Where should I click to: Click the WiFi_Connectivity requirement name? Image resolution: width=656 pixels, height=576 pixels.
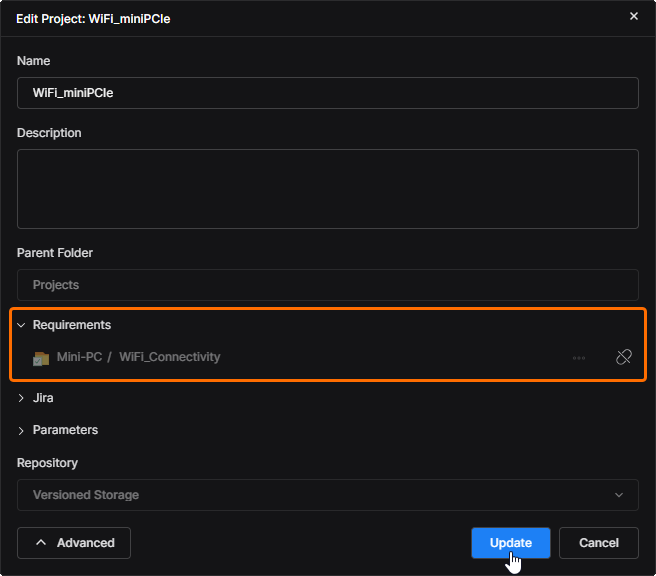pyautogui.click(x=169, y=357)
